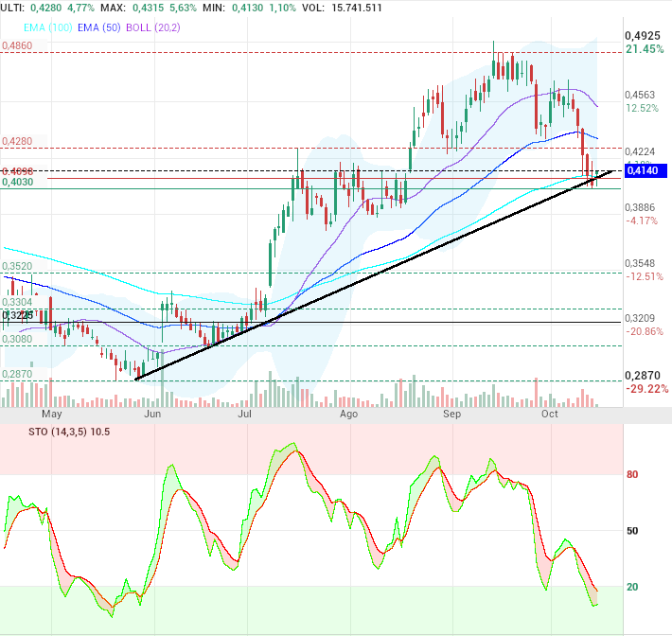672x636 pixels.
Task: Select the 0,3080 price level label
Action: point(17,339)
